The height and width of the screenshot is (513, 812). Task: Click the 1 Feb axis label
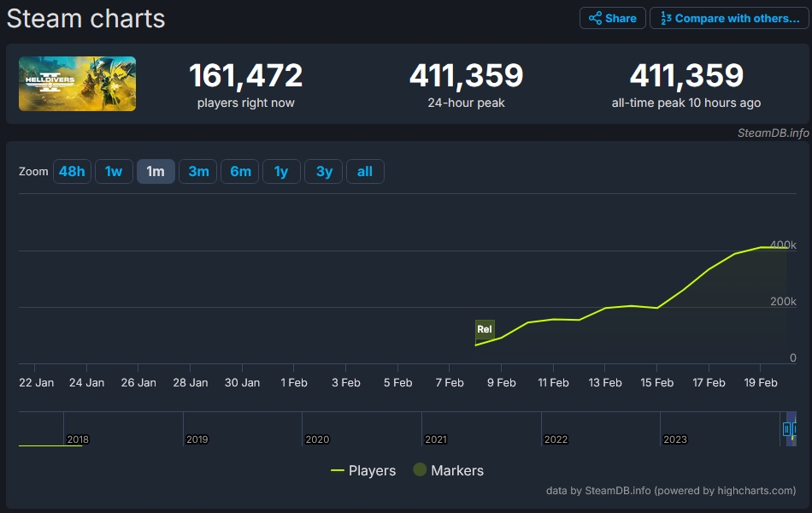(294, 382)
